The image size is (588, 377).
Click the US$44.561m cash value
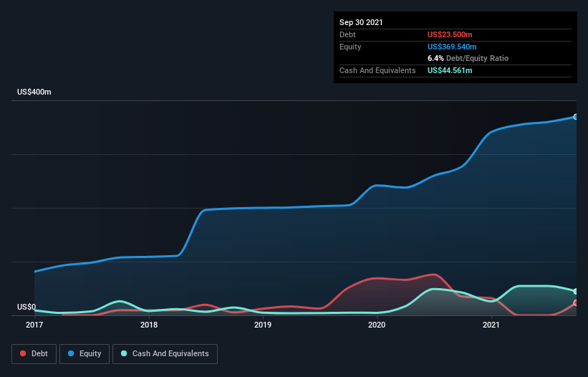pyautogui.click(x=450, y=70)
